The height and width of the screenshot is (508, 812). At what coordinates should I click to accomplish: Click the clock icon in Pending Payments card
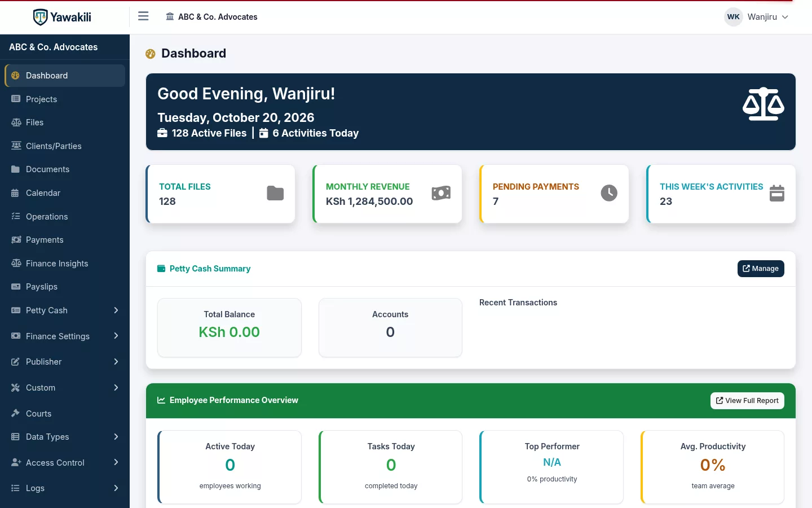tap(609, 193)
